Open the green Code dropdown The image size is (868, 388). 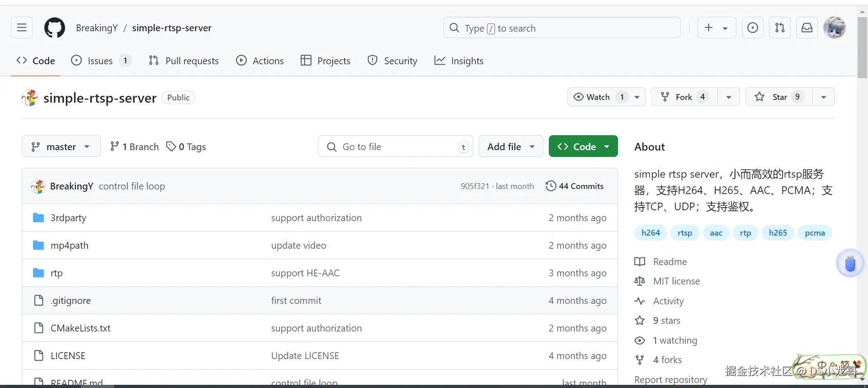coord(583,147)
